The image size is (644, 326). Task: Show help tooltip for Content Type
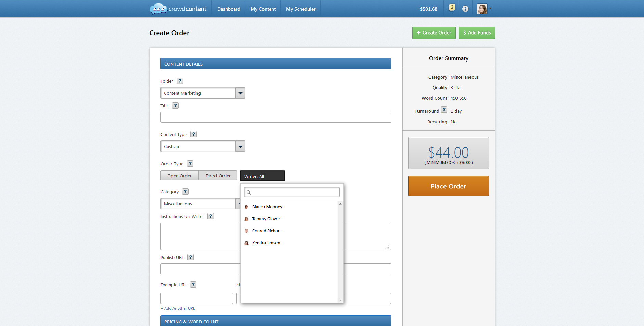193,134
